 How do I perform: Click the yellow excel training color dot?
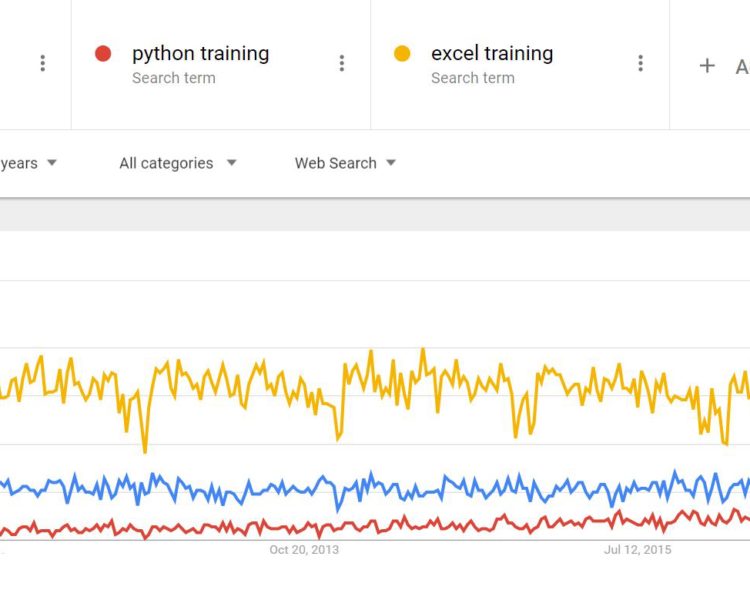pyautogui.click(x=402, y=54)
